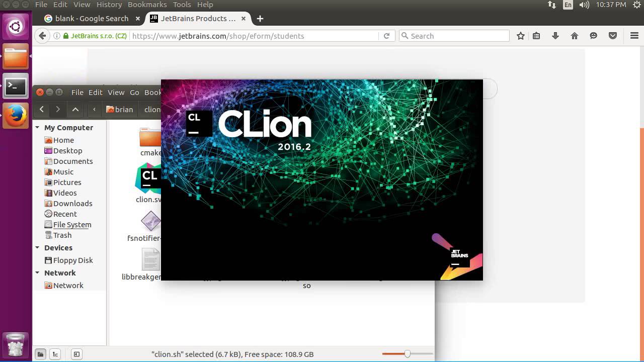Collapse the Devices section
This screenshot has width=644, height=362.
(37, 248)
